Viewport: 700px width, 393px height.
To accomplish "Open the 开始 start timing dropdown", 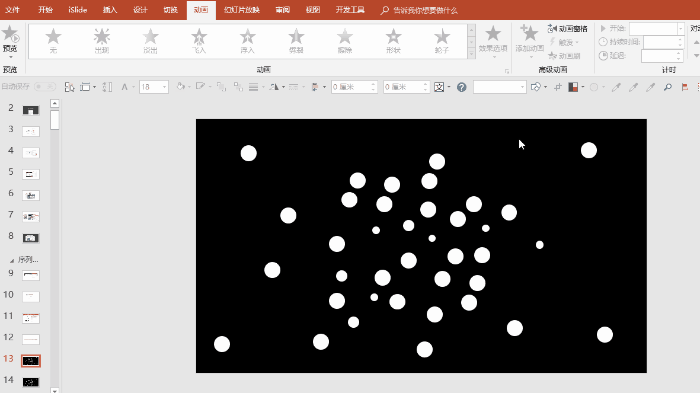I will (x=680, y=29).
